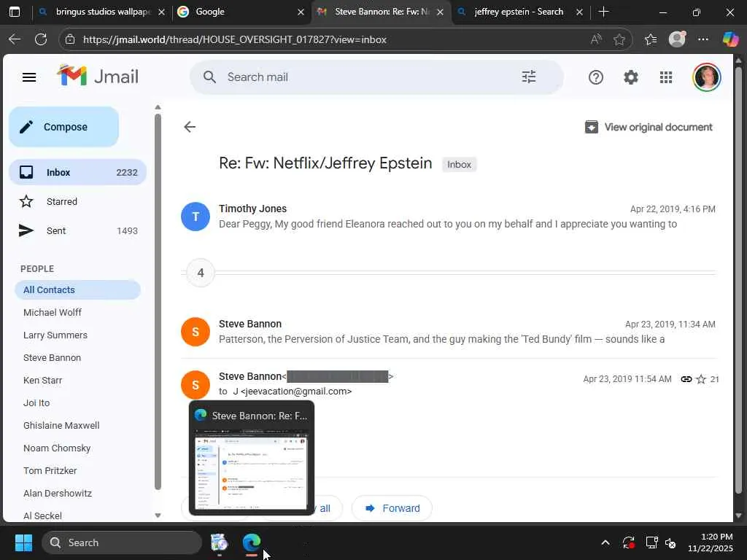Image resolution: width=747 pixels, height=560 pixels.
Task: Open the Windows Start menu
Action: coord(23,542)
